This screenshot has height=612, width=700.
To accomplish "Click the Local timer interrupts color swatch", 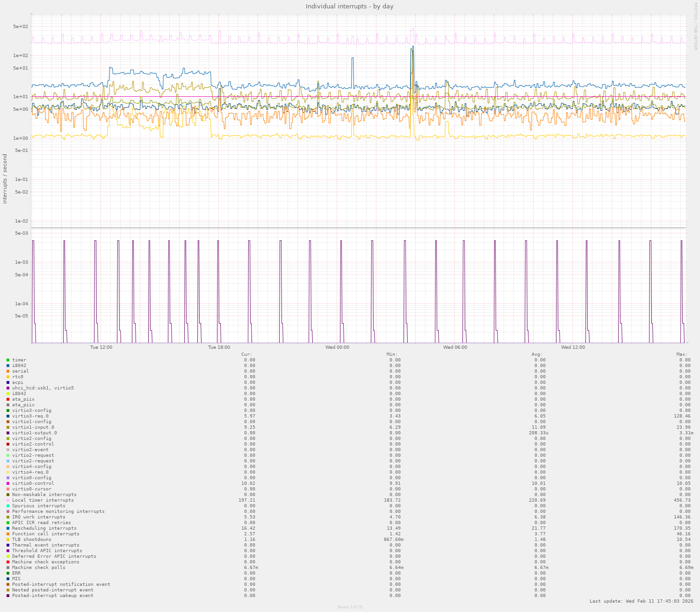I will pyautogui.click(x=8, y=500).
